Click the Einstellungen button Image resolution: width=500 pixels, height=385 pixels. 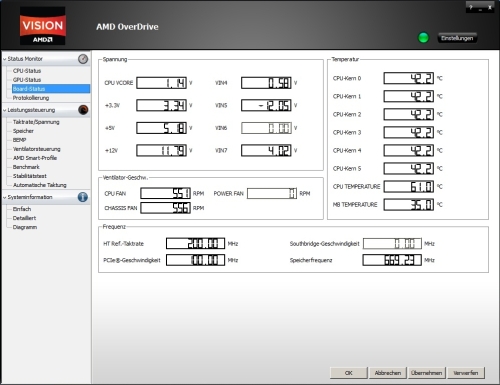click(457, 38)
